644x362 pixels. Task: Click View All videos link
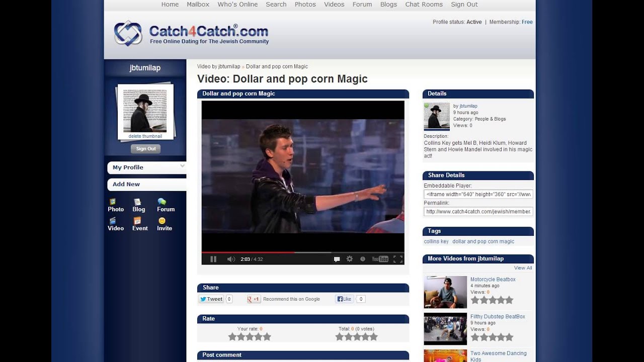[523, 268]
